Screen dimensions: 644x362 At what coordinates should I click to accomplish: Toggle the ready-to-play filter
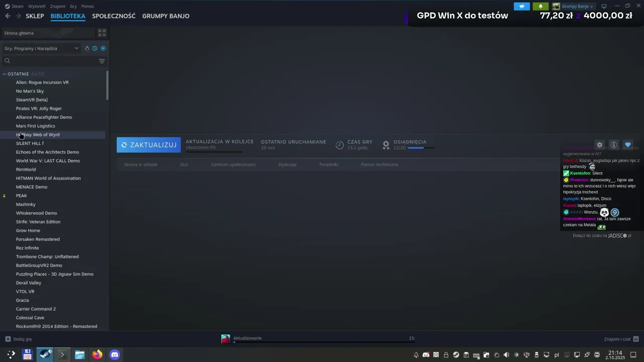pos(103,48)
